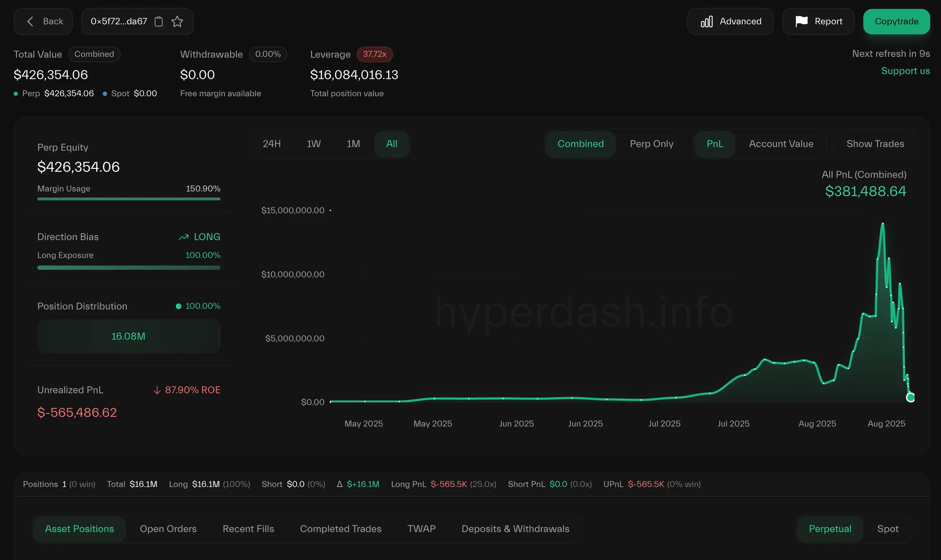Click the latest PnL chart marker
Image resolution: width=941 pixels, height=560 pixels.
(911, 397)
